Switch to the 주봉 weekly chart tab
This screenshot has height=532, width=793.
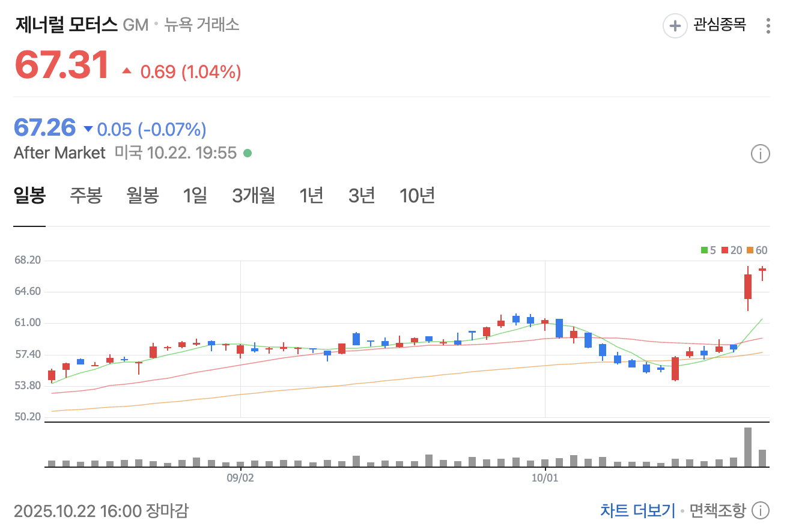click(x=86, y=196)
